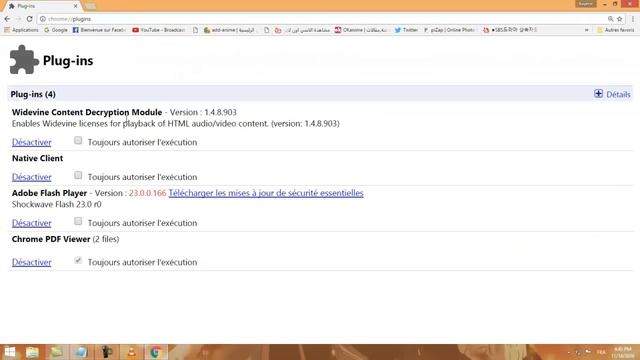Click the Détails link
Screen dimensions: 640x360
(x=618, y=94)
